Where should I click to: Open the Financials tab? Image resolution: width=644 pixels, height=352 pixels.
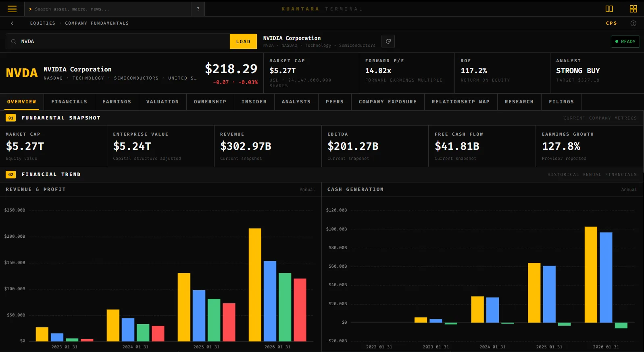click(x=69, y=102)
